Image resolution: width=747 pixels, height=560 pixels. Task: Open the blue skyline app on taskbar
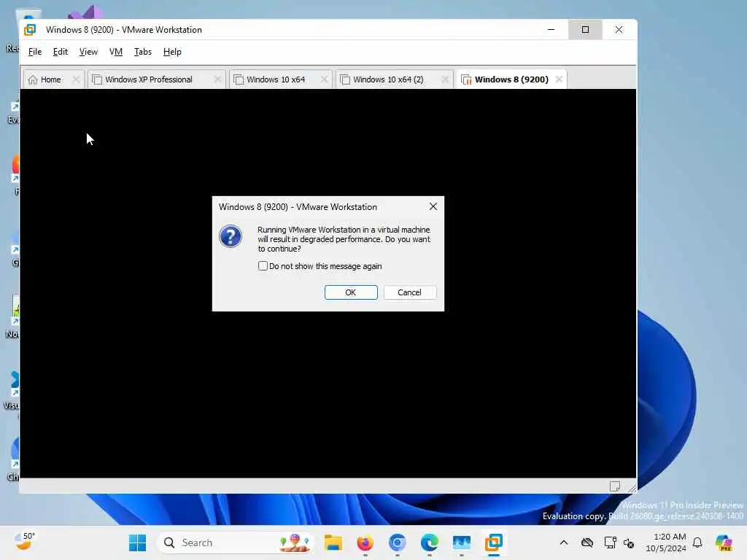pos(461,542)
